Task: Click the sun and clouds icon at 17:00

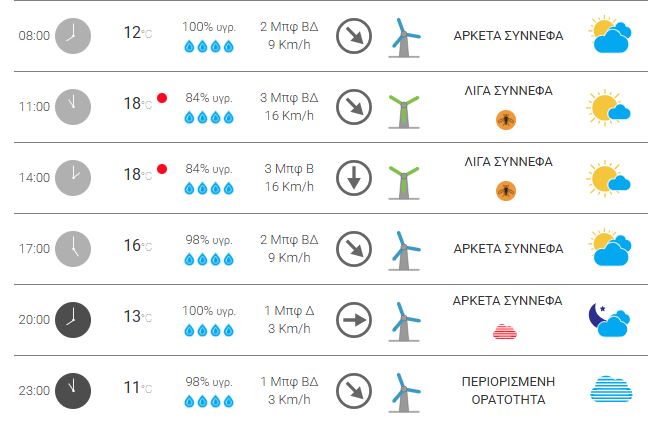Action: [610, 248]
